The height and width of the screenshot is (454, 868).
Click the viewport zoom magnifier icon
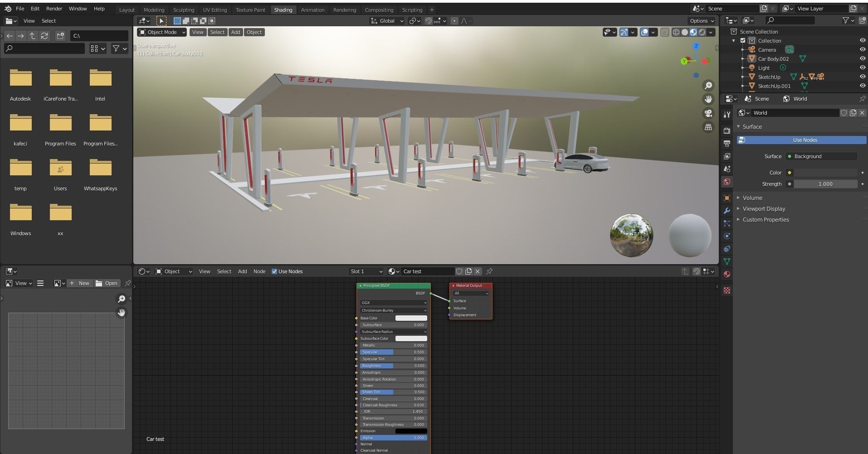708,86
